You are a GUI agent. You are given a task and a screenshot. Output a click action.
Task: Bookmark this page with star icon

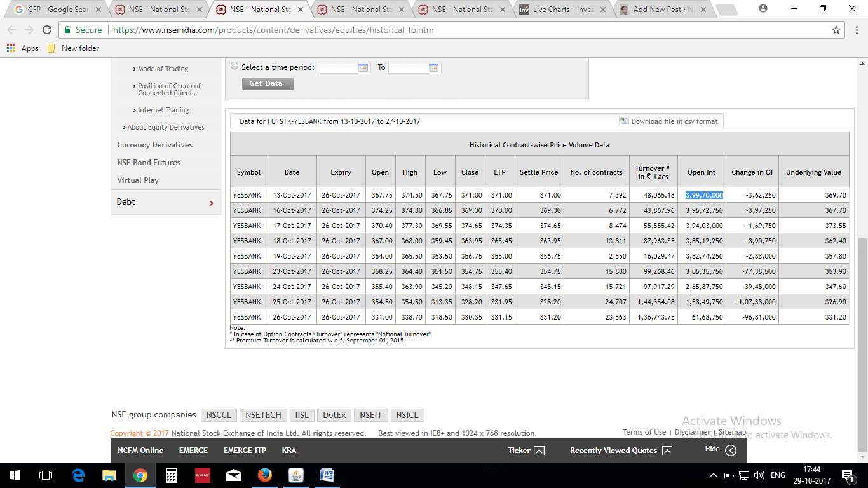[836, 30]
